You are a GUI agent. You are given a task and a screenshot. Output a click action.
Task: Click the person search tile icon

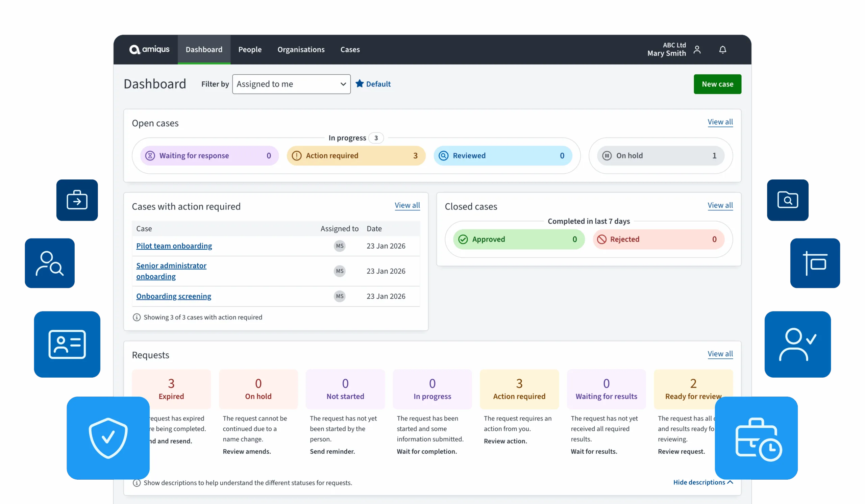coord(50,263)
